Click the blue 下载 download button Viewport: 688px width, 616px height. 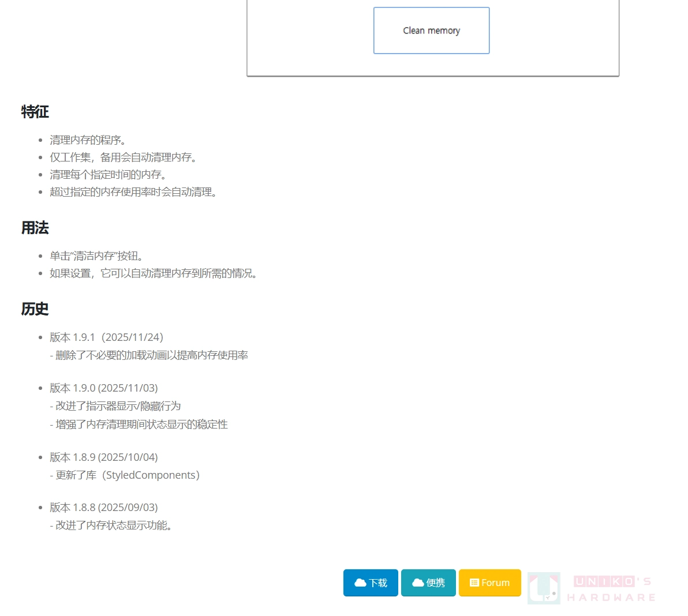371,583
